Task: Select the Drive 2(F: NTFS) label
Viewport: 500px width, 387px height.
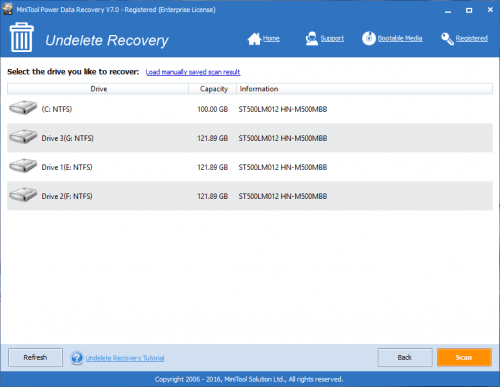Action: click(67, 196)
